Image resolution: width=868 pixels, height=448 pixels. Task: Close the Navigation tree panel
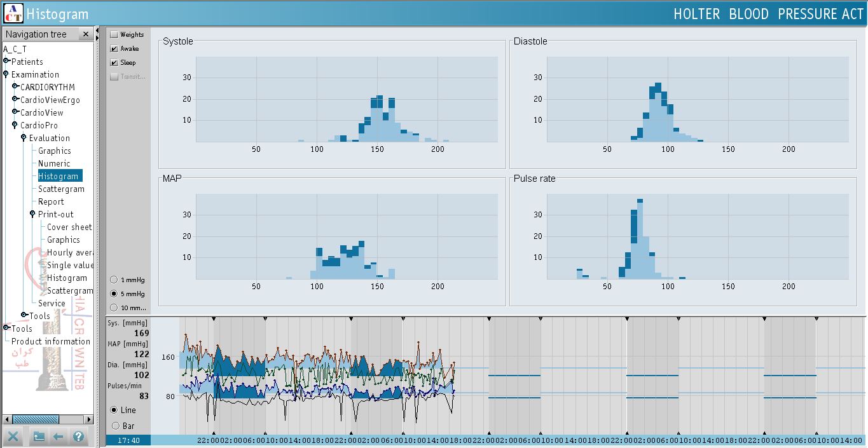(x=85, y=34)
